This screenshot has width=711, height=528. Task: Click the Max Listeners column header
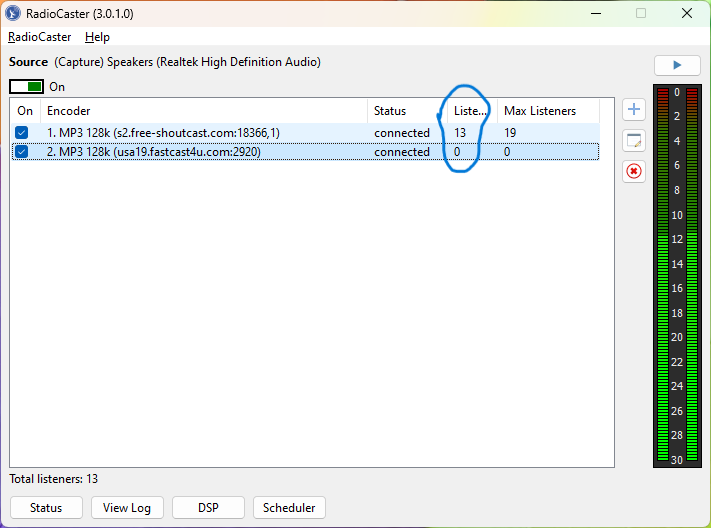click(x=548, y=111)
